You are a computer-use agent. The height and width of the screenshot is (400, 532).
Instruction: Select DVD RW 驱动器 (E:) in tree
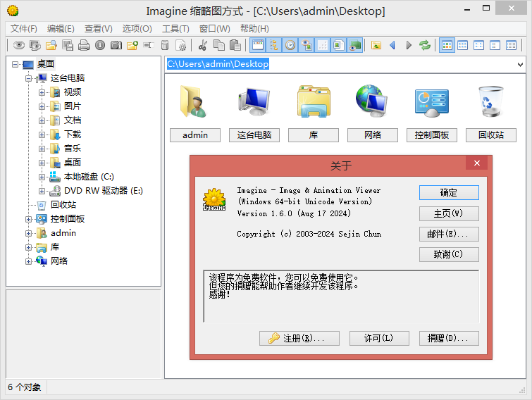click(104, 191)
